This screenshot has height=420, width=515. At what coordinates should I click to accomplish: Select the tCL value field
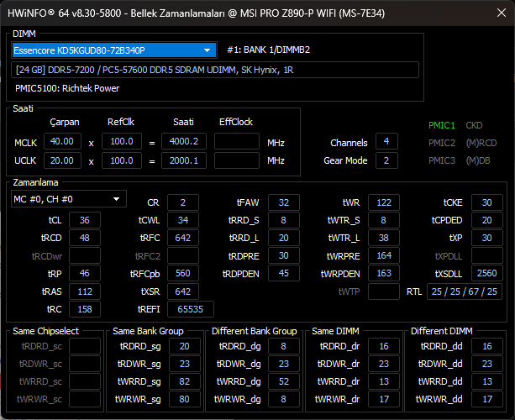pyautogui.click(x=84, y=220)
